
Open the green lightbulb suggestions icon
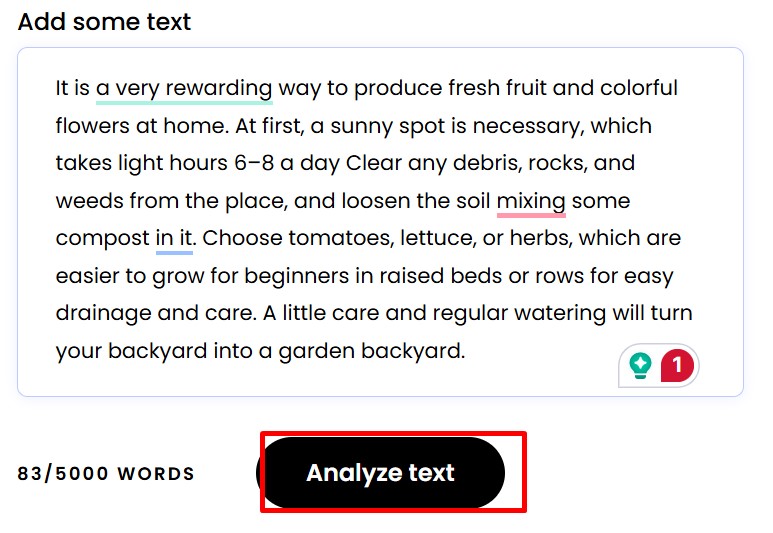(641, 366)
